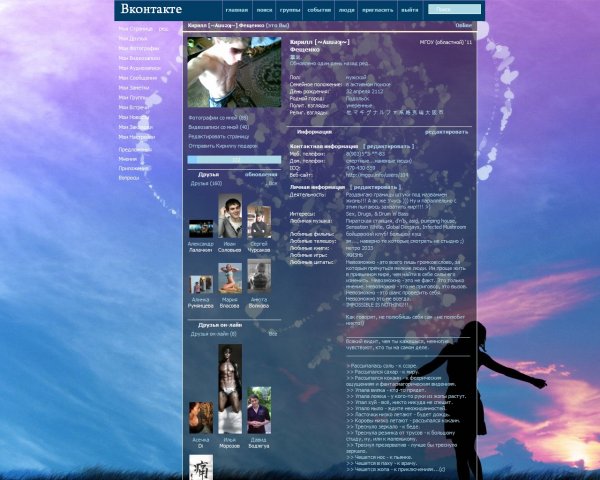Open the Вконтакте logo home link
Image resolution: width=600 pixels, height=480 pixels.
[x=151, y=9]
